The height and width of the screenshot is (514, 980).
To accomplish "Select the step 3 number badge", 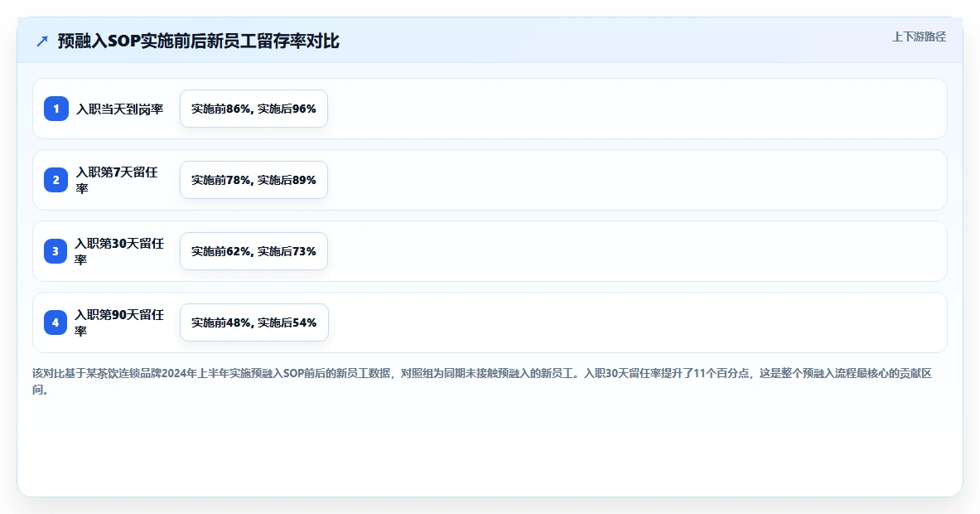I will [55, 251].
